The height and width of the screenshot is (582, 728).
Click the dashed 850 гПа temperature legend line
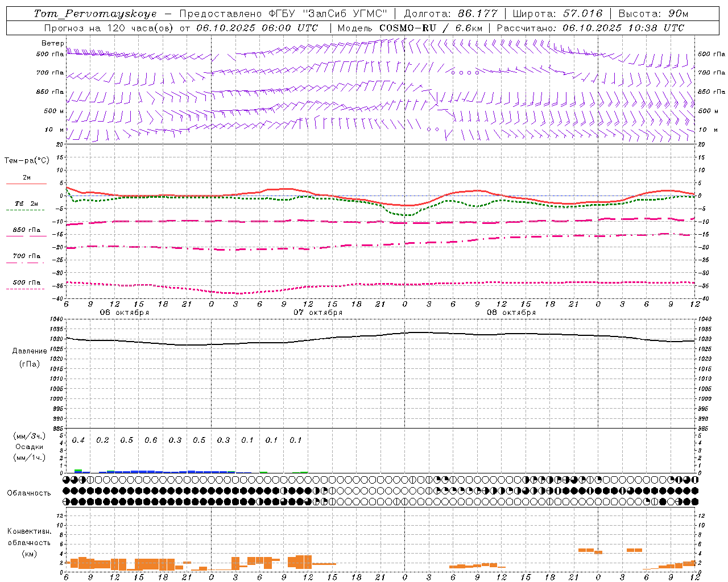pyautogui.click(x=25, y=236)
